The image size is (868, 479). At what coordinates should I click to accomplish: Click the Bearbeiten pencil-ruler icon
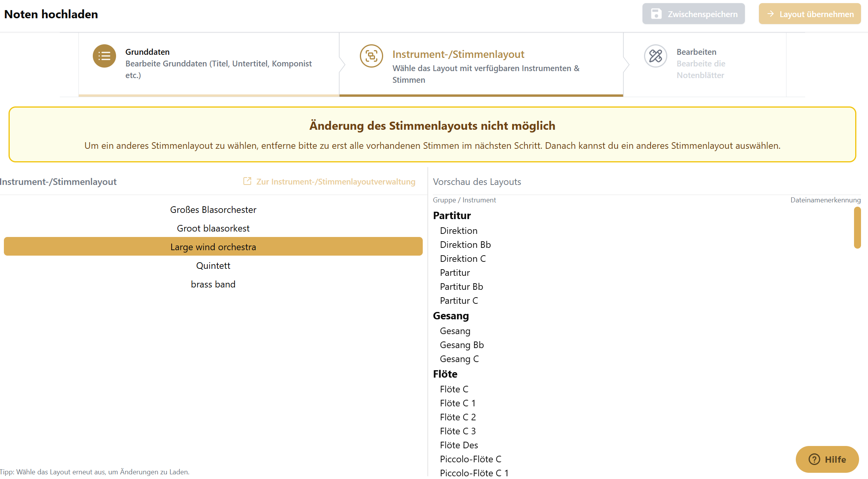pos(655,56)
